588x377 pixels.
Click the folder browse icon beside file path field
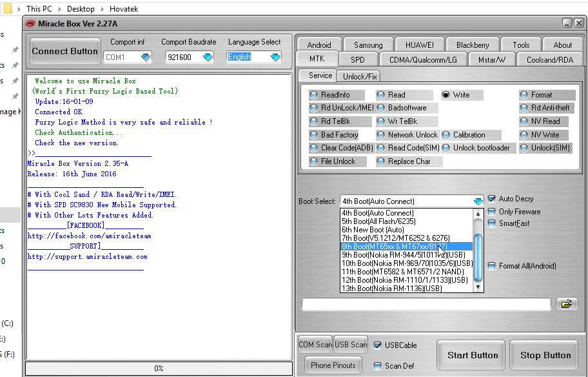pos(567,304)
